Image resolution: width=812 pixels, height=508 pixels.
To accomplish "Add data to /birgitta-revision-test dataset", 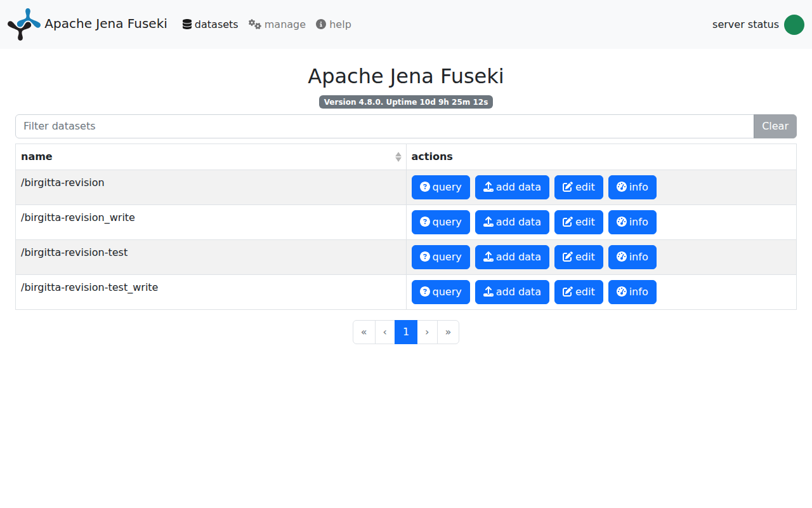I will click(x=511, y=257).
